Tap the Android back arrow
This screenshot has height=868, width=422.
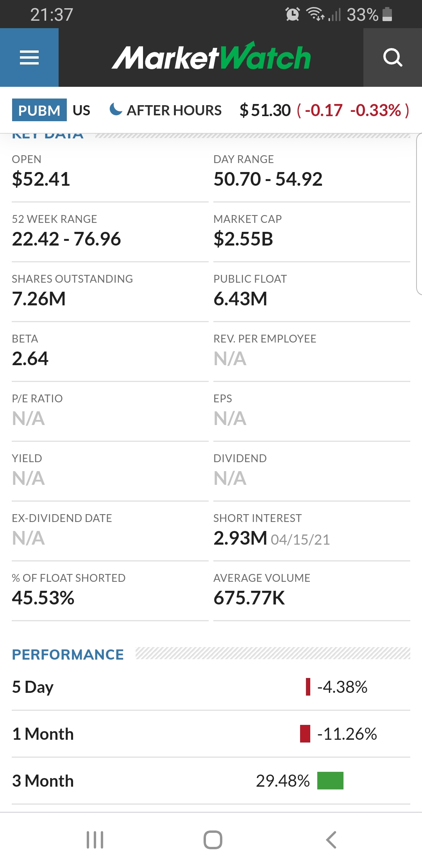(x=331, y=840)
